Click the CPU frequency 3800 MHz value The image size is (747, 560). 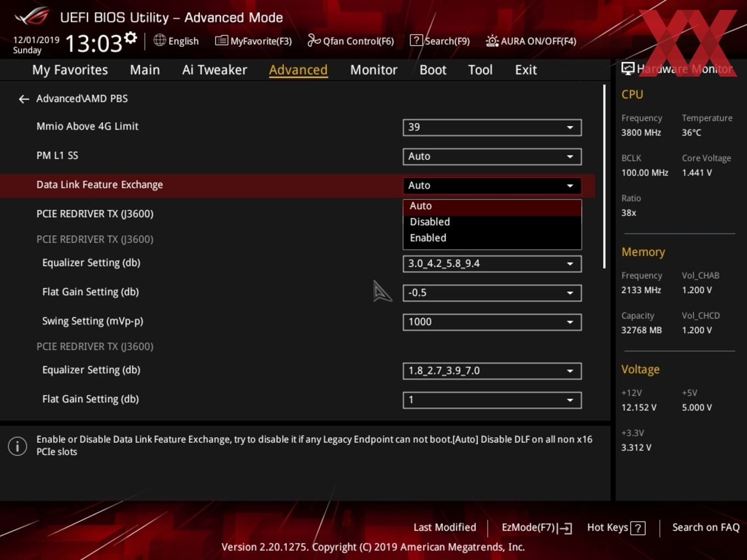pyautogui.click(x=641, y=133)
